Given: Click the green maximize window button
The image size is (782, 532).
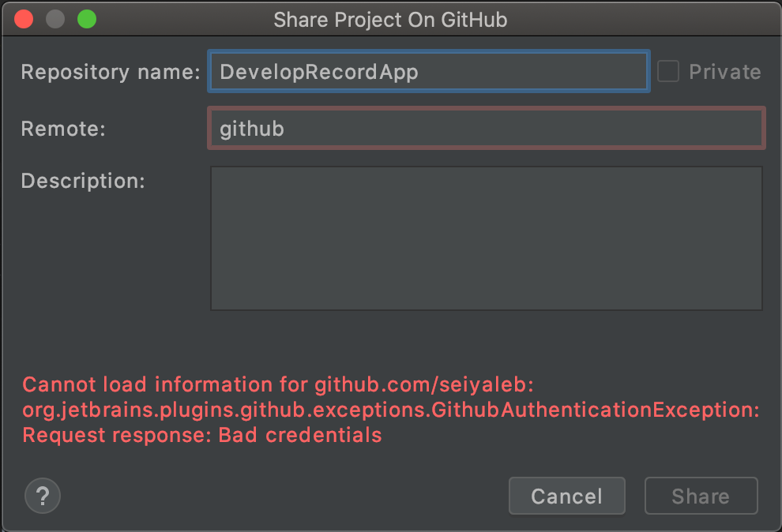Looking at the screenshot, I should (86, 20).
